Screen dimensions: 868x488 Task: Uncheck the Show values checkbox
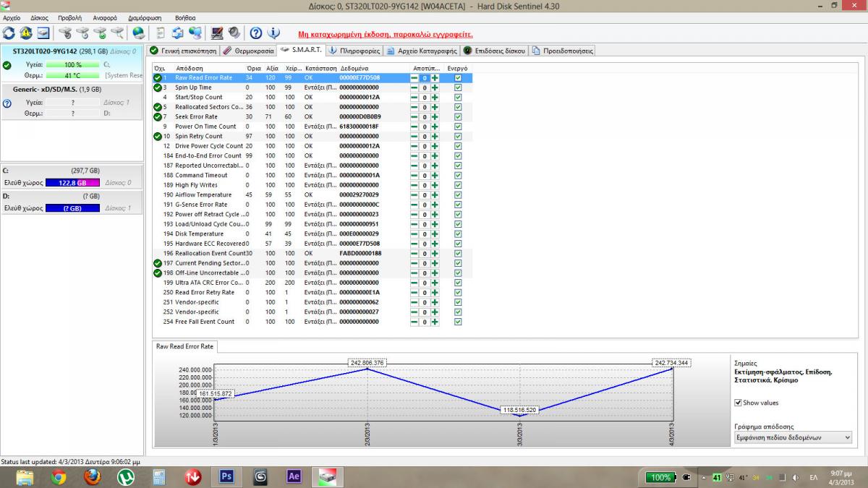(x=738, y=403)
